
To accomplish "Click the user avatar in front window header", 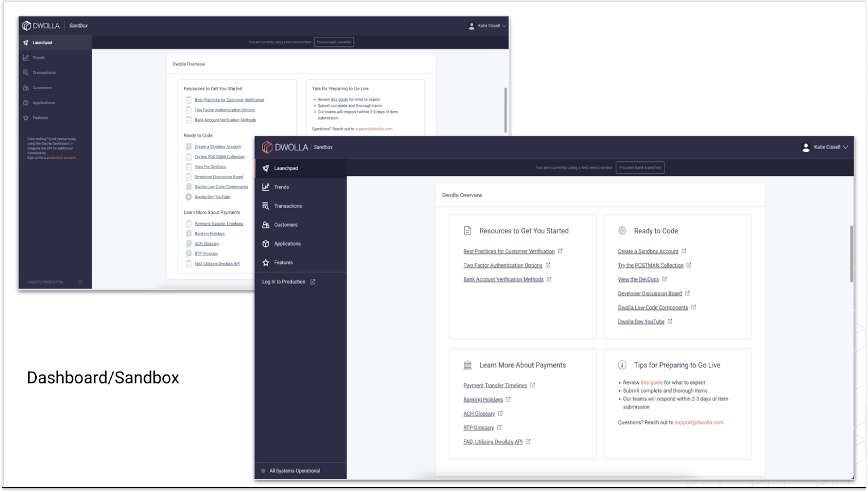I will [x=806, y=147].
